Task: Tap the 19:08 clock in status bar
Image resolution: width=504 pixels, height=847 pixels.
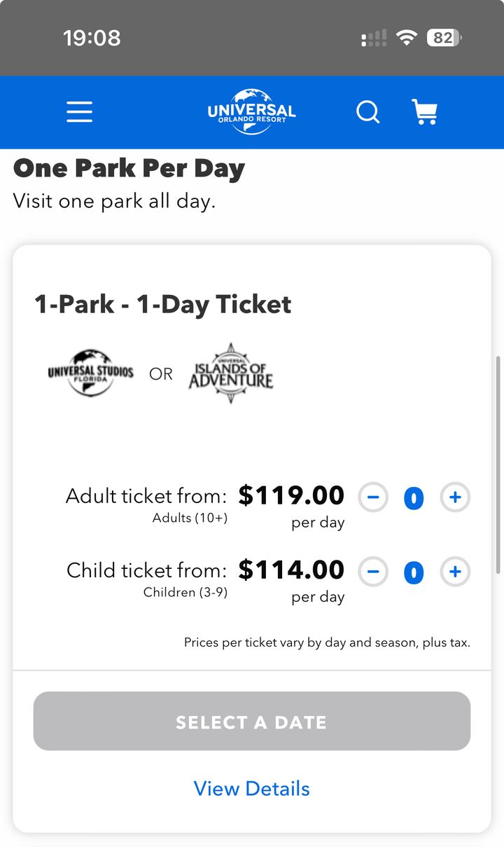Action: 92,38
